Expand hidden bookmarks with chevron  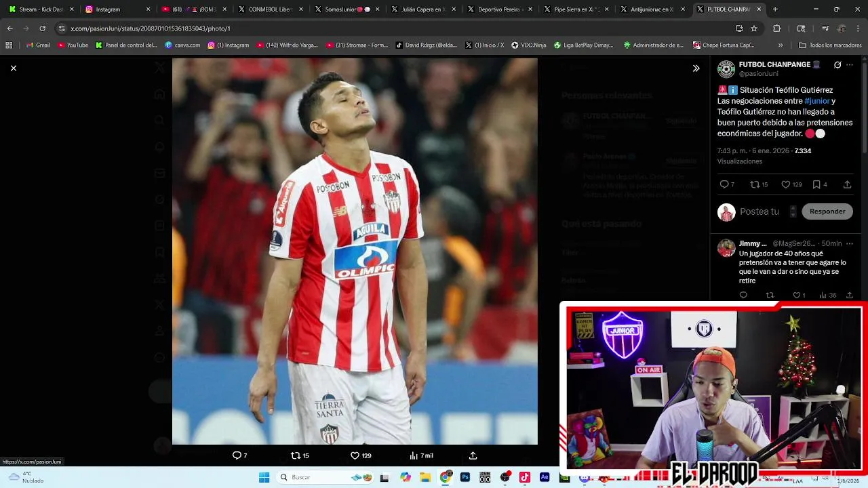pyautogui.click(x=781, y=45)
